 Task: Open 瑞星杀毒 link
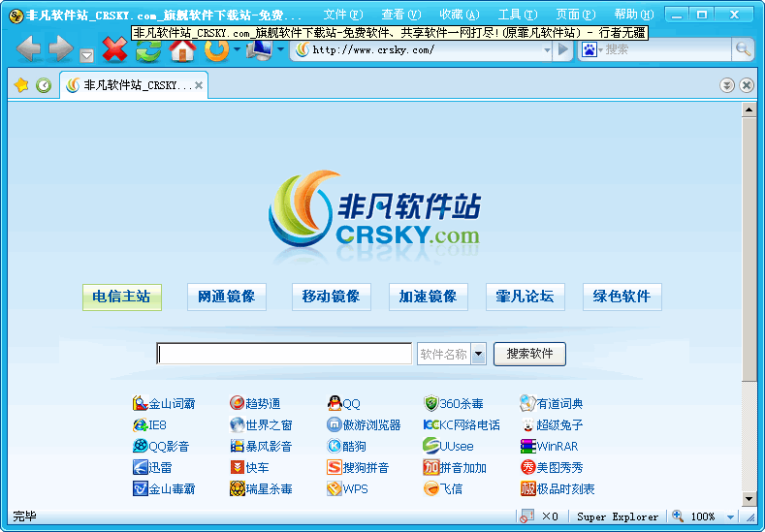(x=261, y=488)
